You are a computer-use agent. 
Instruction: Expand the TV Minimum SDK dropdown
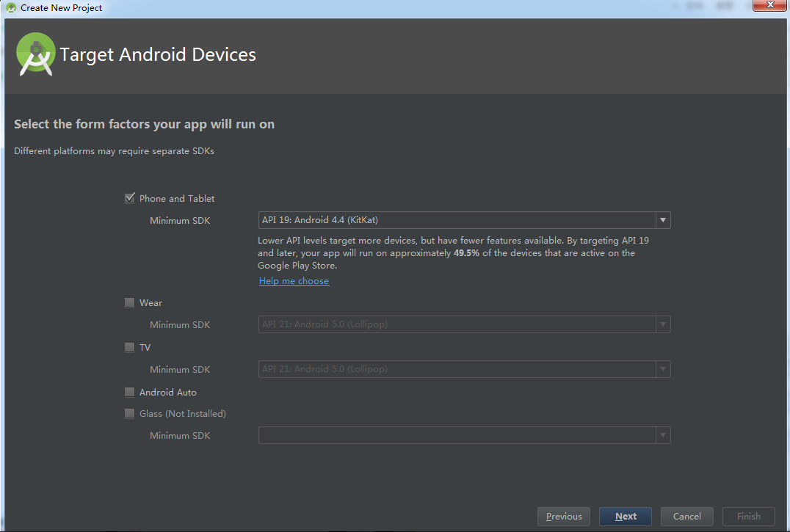click(x=663, y=369)
